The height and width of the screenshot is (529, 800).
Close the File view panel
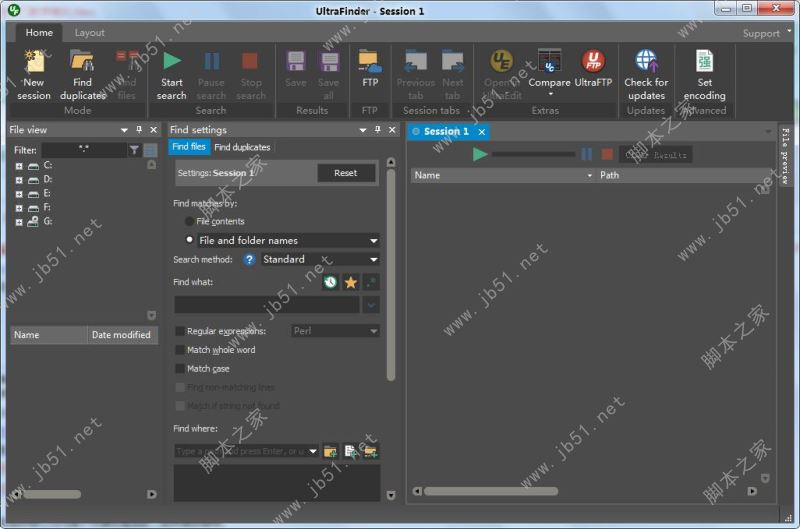[153, 130]
